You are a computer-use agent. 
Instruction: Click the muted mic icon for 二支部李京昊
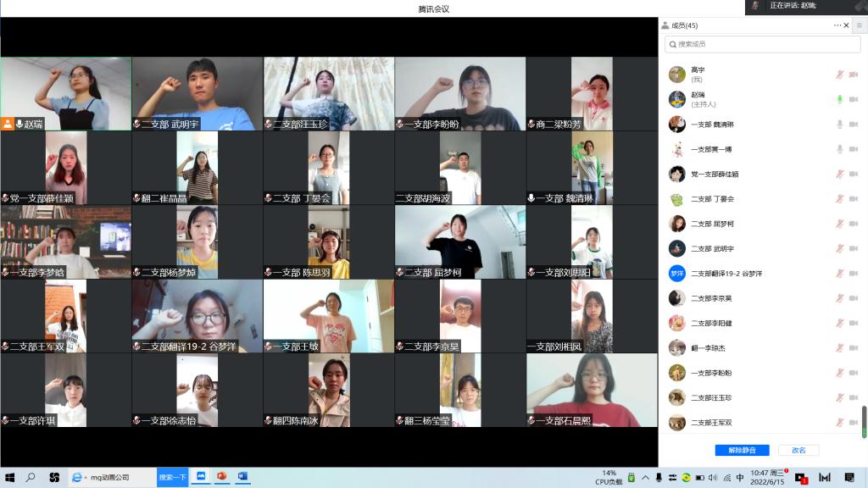pyautogui.click(x=840, y=298)
